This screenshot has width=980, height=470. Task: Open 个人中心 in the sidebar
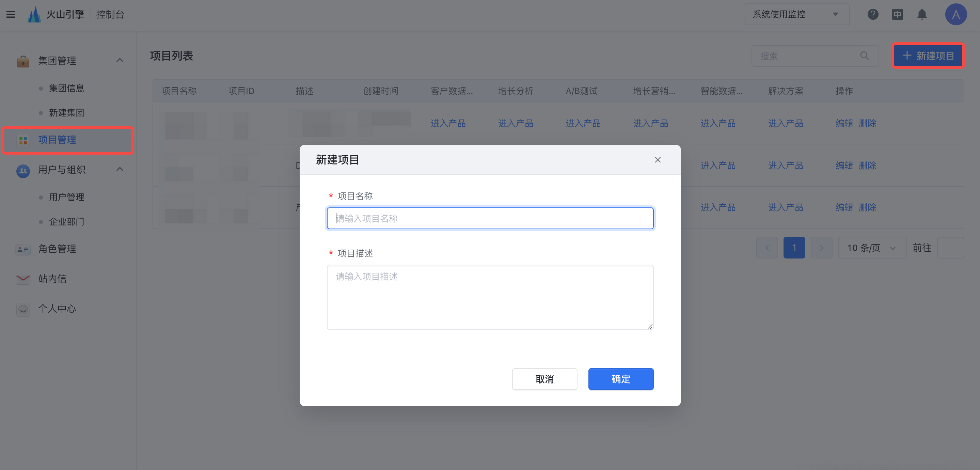(57, 309)
